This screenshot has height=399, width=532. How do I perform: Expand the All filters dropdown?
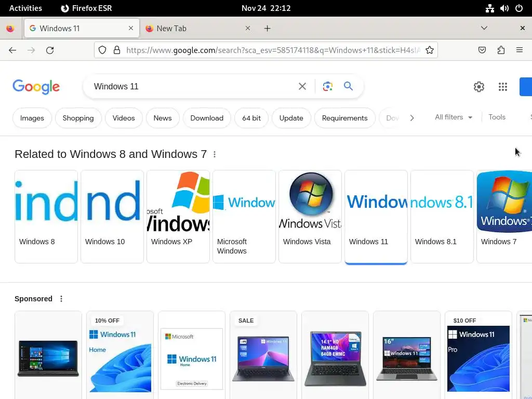[453, 117]
